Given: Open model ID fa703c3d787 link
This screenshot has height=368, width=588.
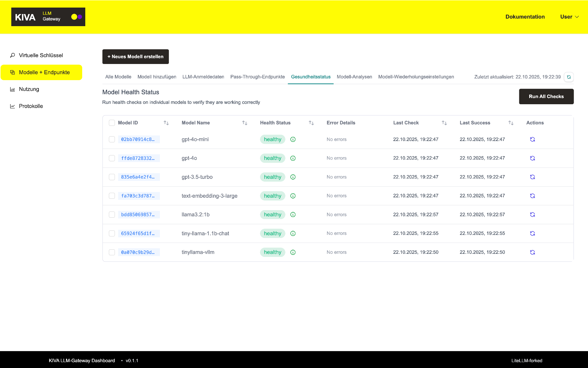Looking at the screenshot, I should click(139, 196).
